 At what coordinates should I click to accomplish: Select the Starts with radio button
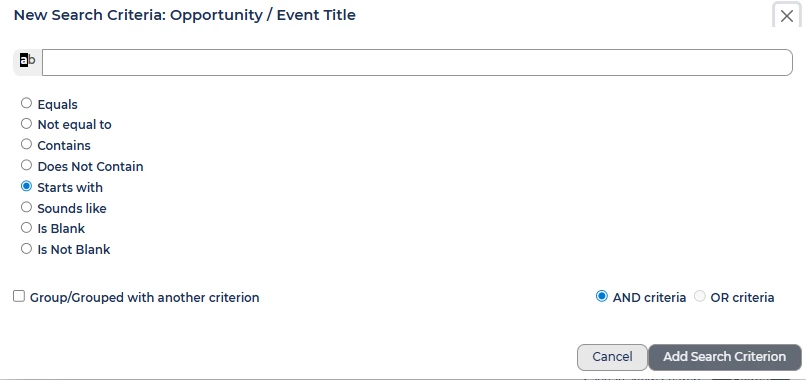coord(26,186)
